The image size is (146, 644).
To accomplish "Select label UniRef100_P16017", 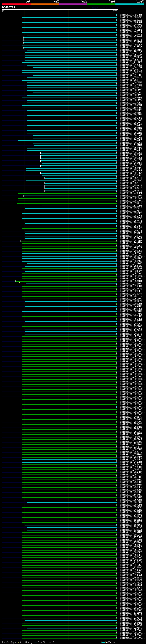I will 131,562.
